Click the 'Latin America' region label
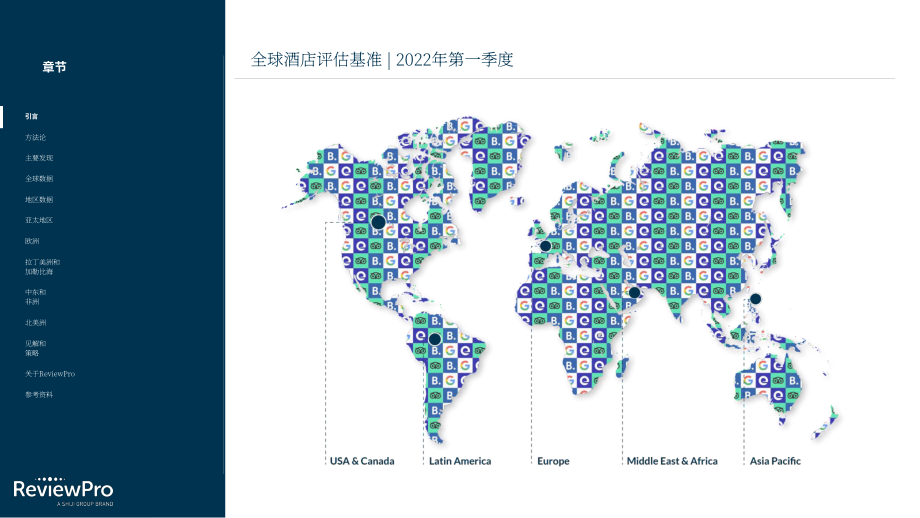Viewport: 920px width, 518px height. click(x=460, y=461)
